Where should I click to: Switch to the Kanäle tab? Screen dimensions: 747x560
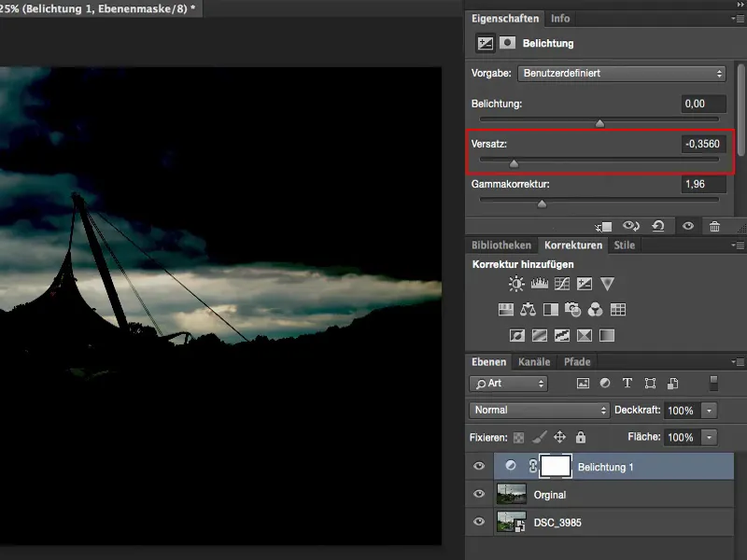534,362
